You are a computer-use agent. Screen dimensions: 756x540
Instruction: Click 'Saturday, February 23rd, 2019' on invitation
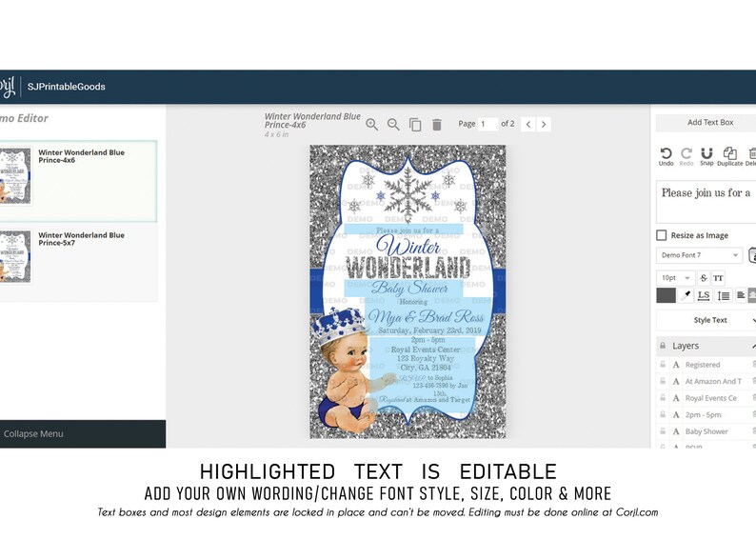429,330
